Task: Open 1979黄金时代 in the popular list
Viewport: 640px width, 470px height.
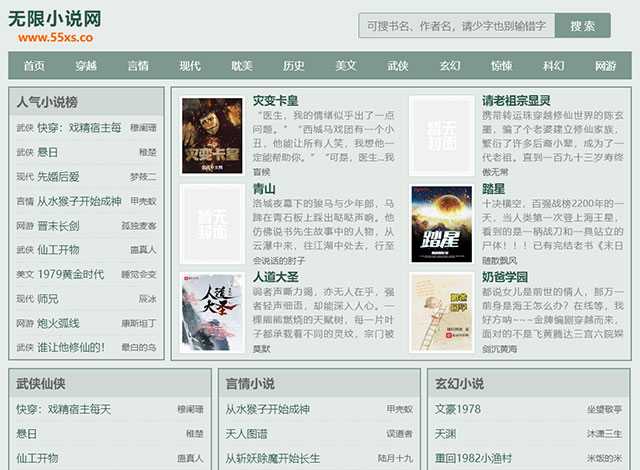Action: (71, 274)
